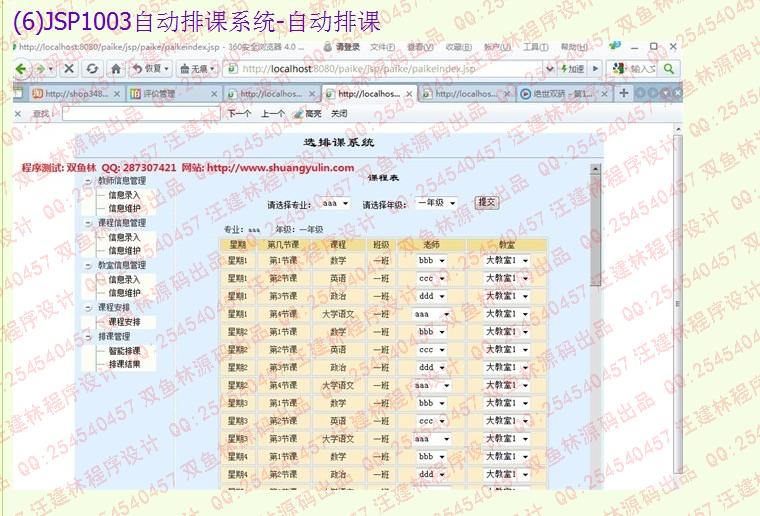This screenshot has width=760, height=516.
Task: Click the inner frame vertical scrollbar thumb
Action: (595, 230)
